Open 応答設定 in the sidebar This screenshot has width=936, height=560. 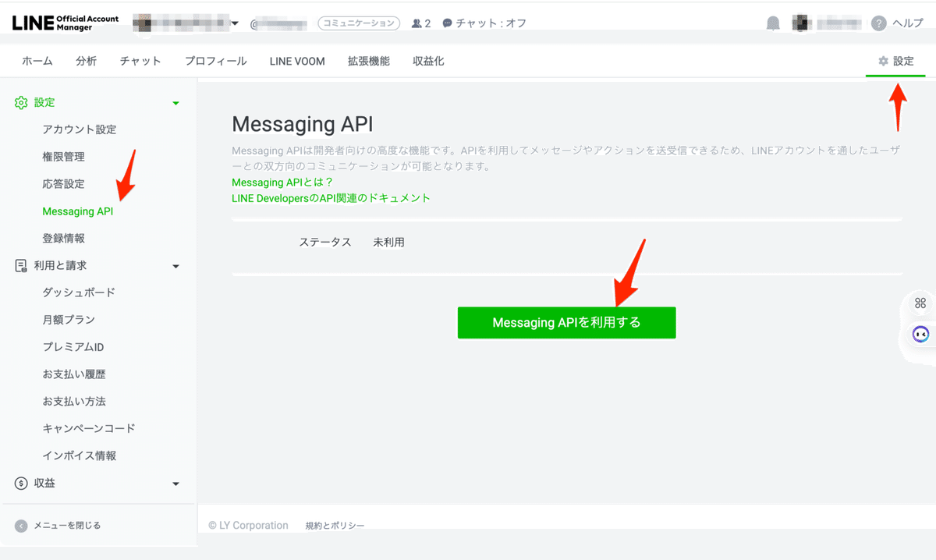click(63, 184)
